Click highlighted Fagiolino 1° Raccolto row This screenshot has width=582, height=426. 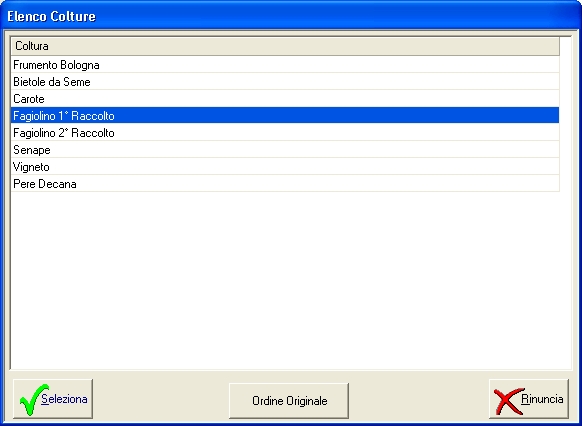pos(285,115)
